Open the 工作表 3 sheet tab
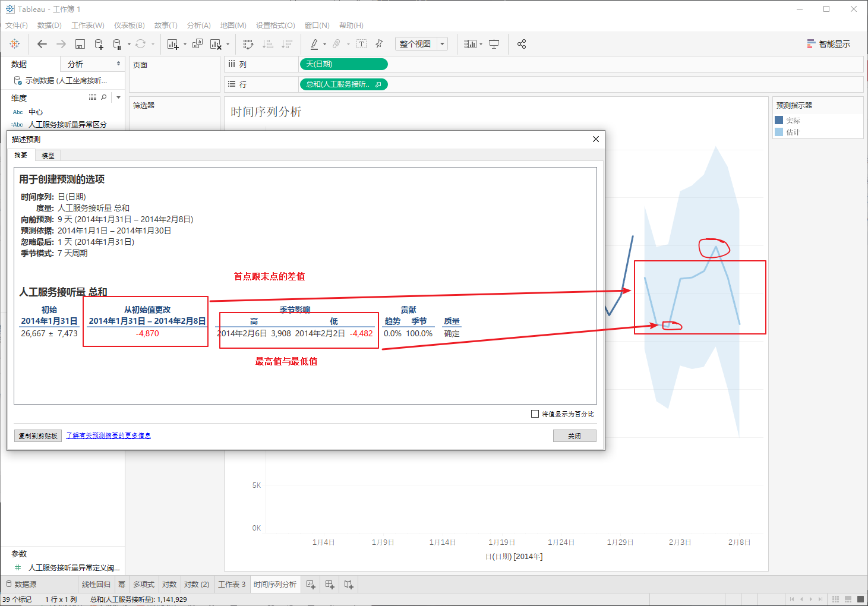This screenshot has width=868, height=606. pos(232,585)
